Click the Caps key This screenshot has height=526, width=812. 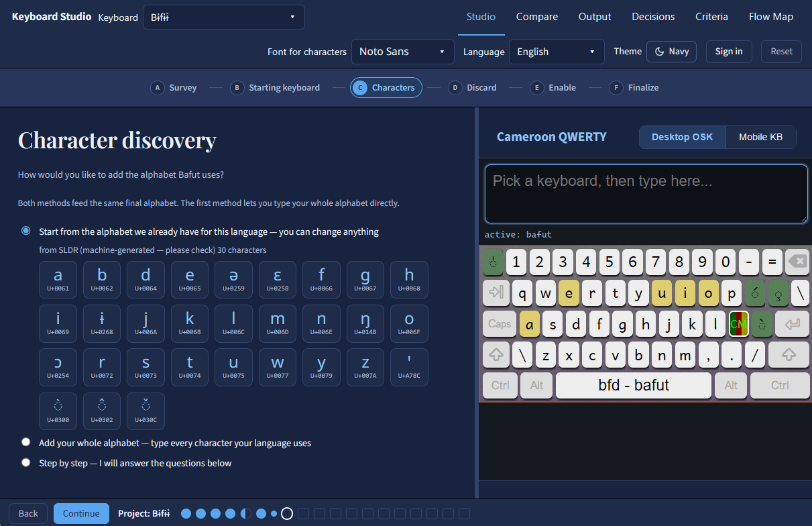click(x=500, y=324)
